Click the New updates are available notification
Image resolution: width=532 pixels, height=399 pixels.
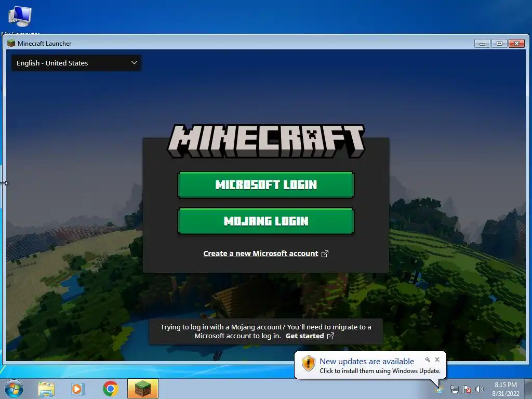click(370, 365)
